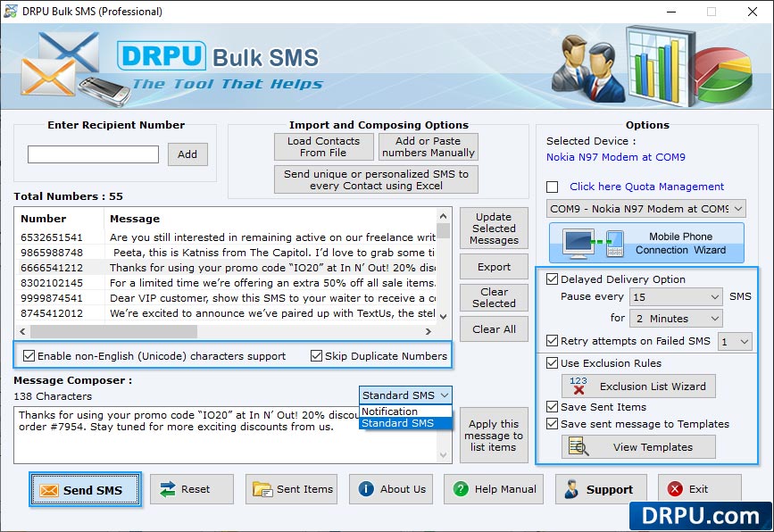
Task: Click the Clear Selected button
Action: point(494,297)
